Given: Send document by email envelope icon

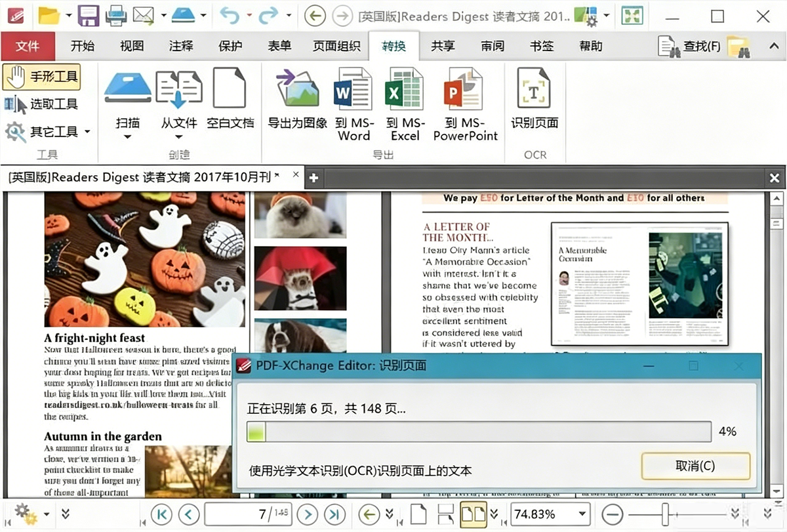Looking at the screenshot, I should [x=144, y=15].
